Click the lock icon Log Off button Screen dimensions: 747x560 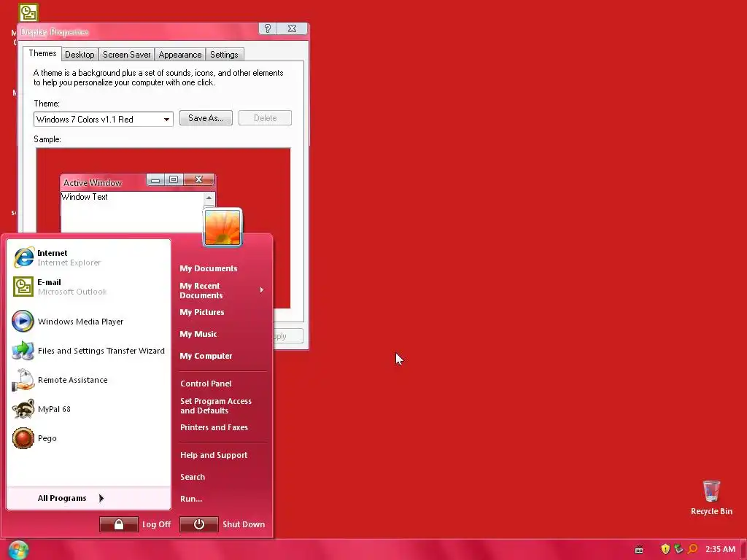[x=119, y=524]
